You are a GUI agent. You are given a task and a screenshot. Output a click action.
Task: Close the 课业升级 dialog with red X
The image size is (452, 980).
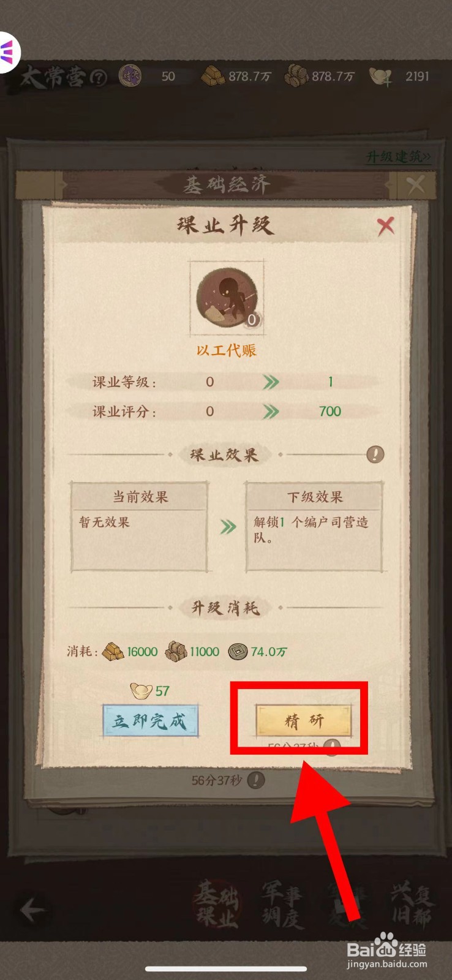(x=386, y=226)
